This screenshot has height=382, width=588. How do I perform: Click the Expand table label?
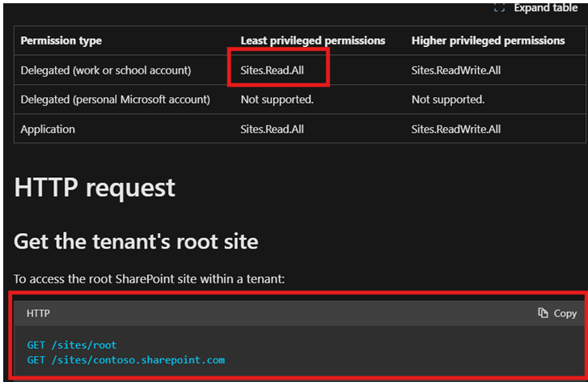(546, 7)
